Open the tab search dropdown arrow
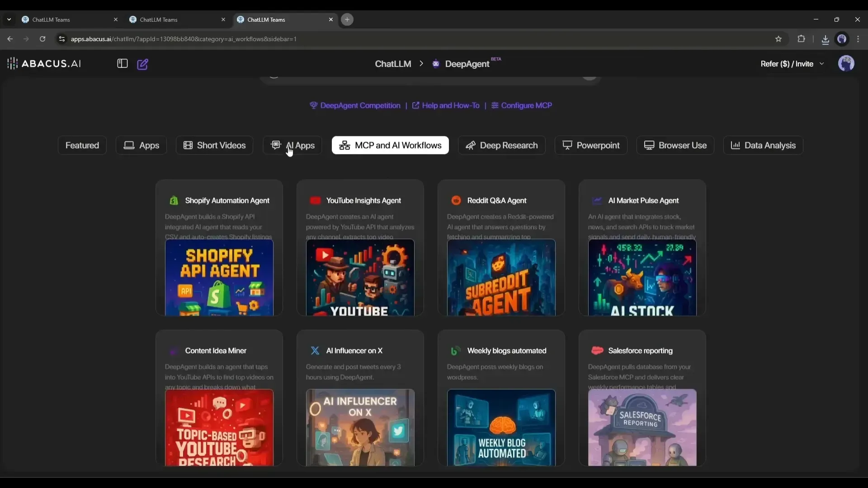Image resolution: width=868 pixels, height=488 pixels. [9, 19]
